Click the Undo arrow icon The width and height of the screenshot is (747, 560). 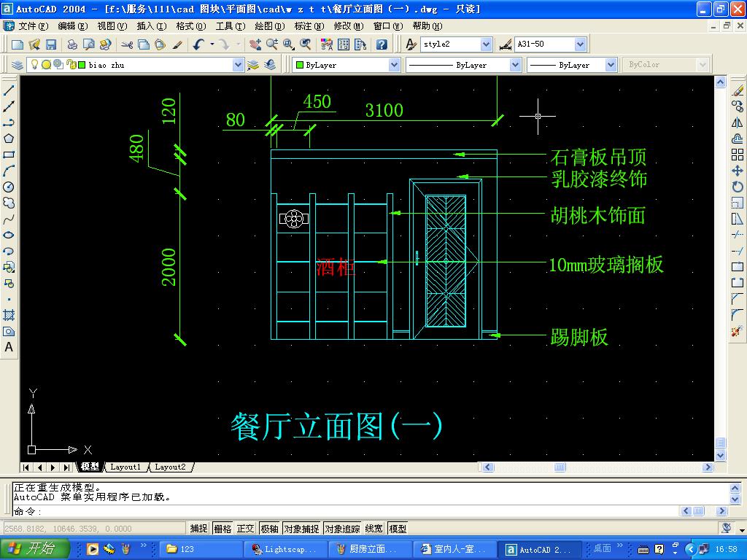click(199, 44)
